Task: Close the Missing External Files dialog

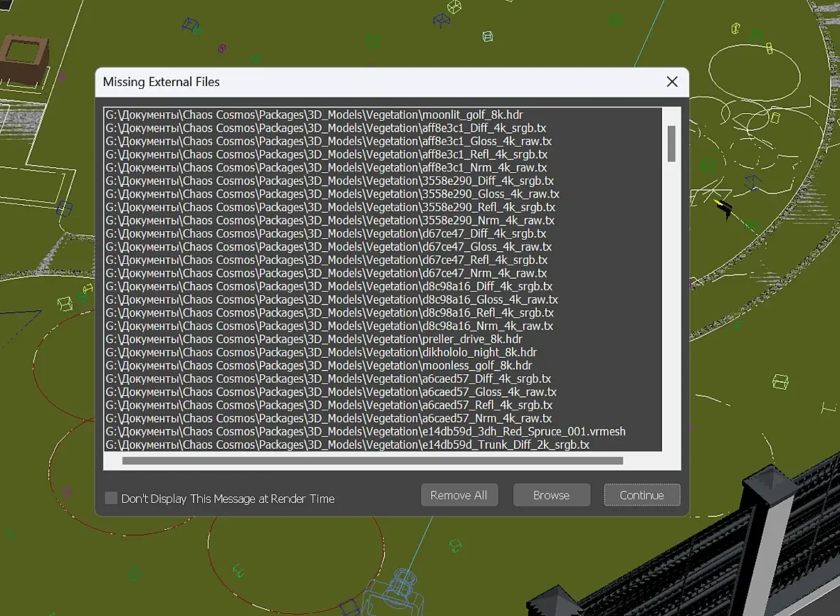Action: pos(672,82)
